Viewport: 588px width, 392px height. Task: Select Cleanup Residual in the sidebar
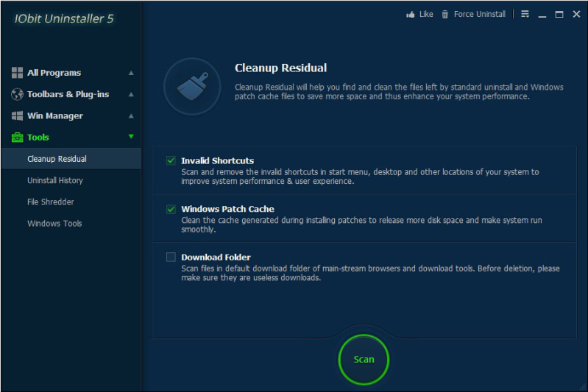[x=71, y=159]
